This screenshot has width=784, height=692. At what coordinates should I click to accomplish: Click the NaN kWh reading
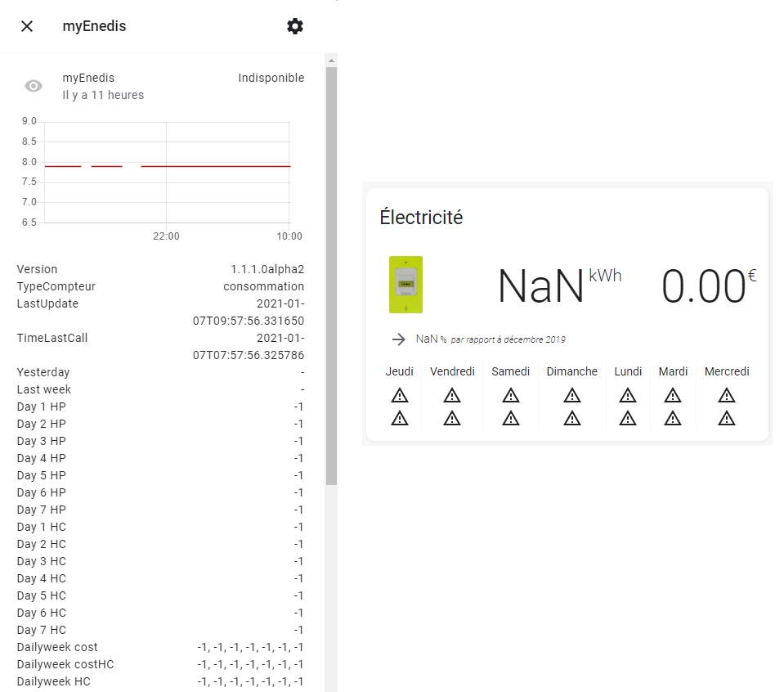click(559, 285)
